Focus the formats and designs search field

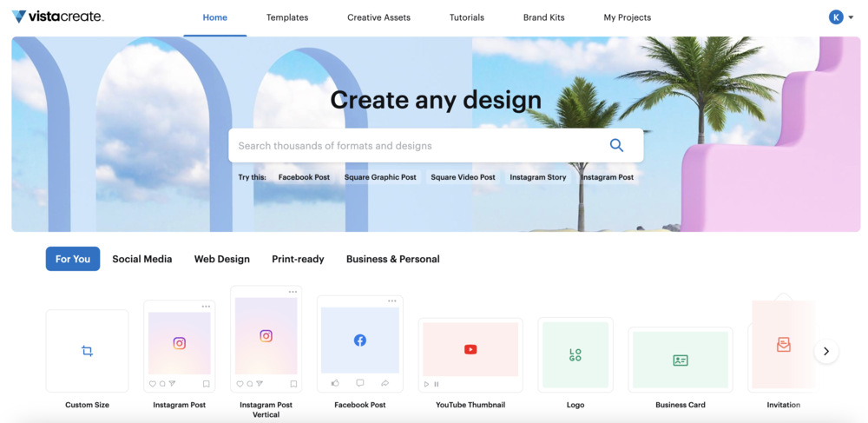[417, 146]
